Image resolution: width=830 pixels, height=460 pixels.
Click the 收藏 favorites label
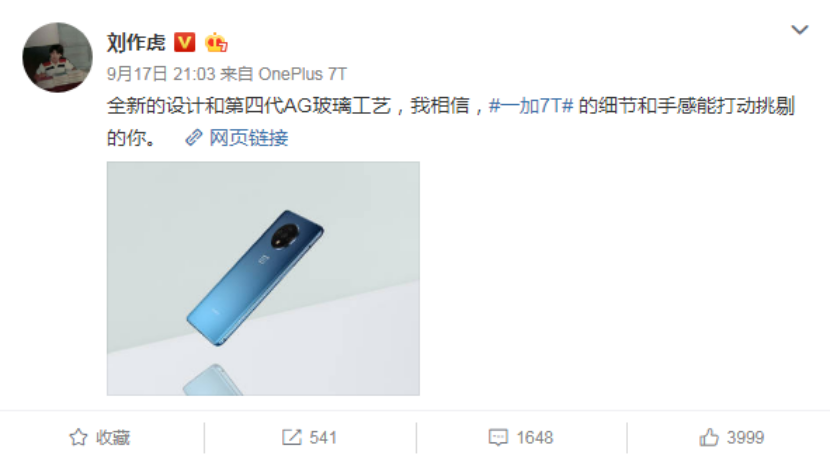113,438
